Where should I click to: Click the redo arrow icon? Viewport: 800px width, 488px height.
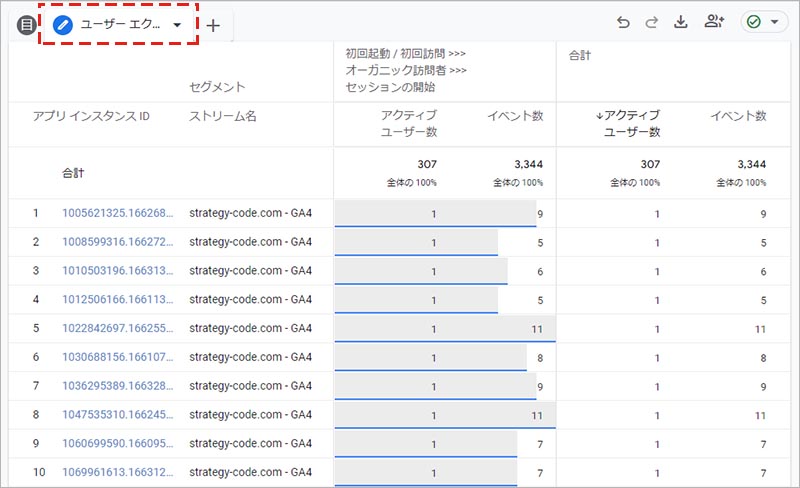pos(653,22)
